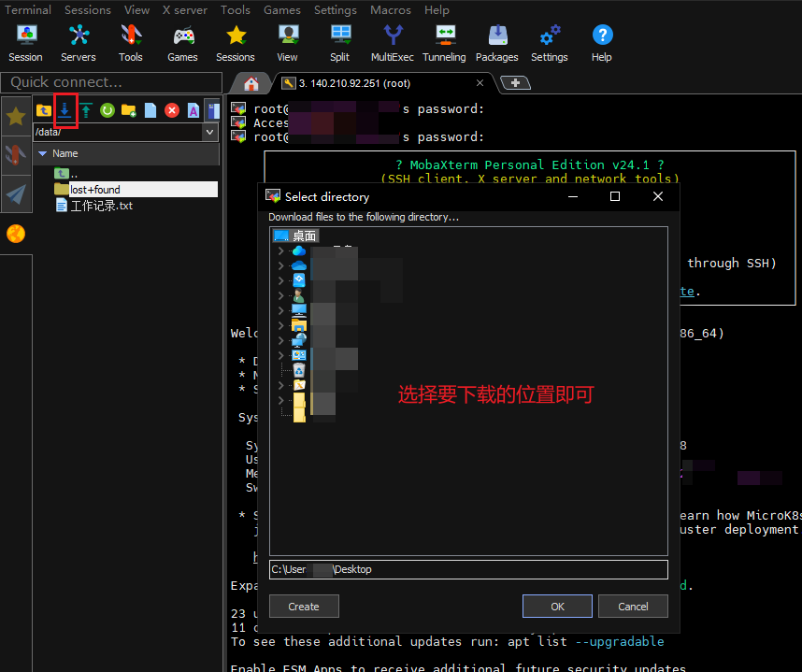Click the Sessions star toolbar icon
Viewport: 802px width, 672px height.
(236, 44)
